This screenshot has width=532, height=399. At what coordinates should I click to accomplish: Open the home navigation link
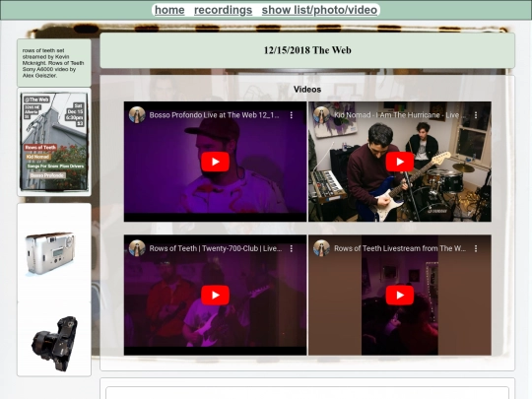(x=169, y=10)
